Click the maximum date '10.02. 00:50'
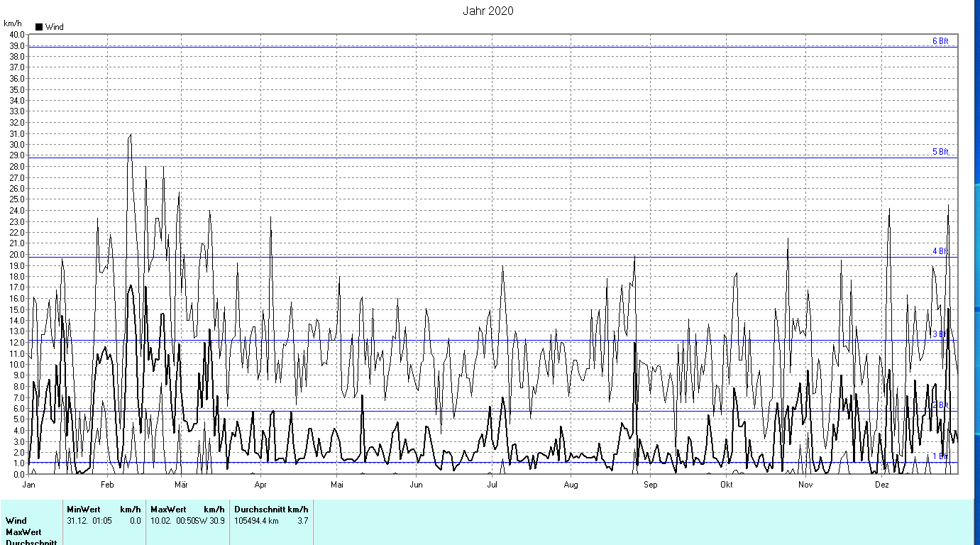 coord(172,521)
